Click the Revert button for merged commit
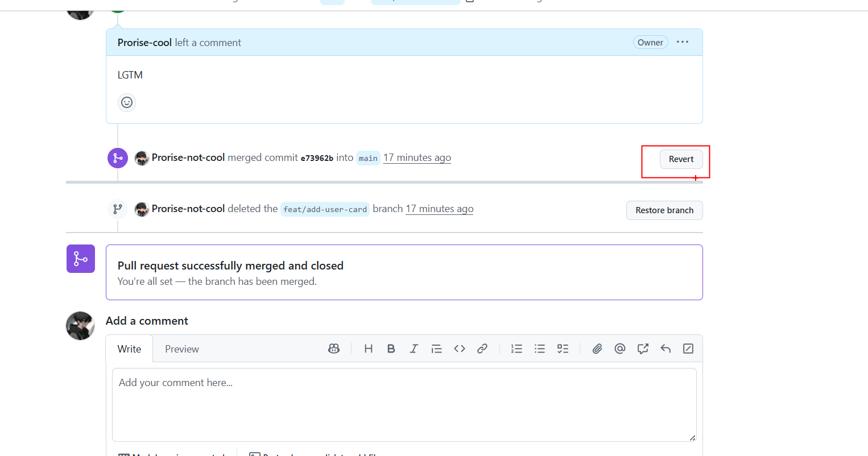 (681, 159)
